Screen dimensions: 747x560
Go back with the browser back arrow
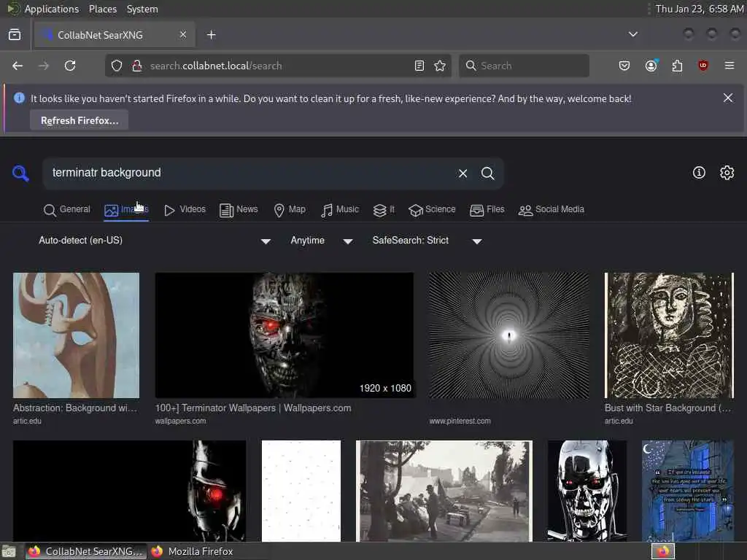click(18, 66)
